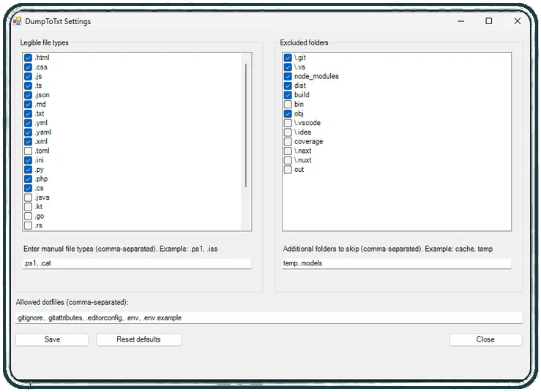
Task: Disable the build folder exclusion
Action: pyautogui.click(x=288, y=95)
